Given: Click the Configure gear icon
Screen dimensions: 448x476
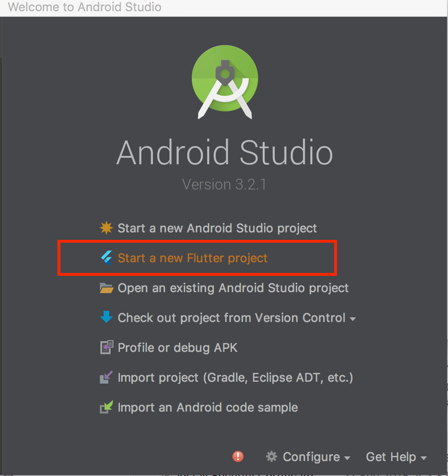Looking at the screenshot, I should [x=272, y=456].
